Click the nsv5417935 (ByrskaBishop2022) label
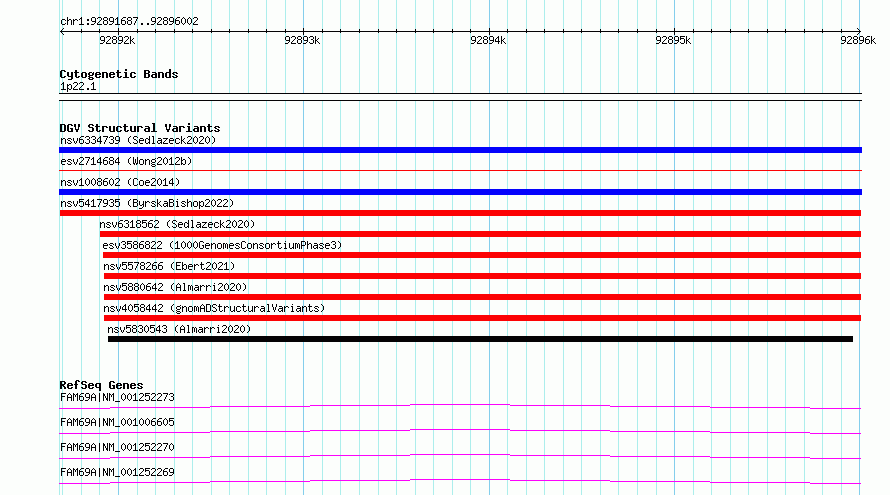The image size is (890, 495). [147, 203]
